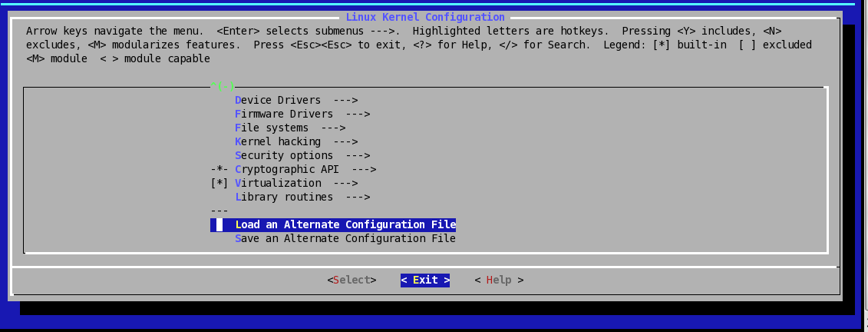Click the Linux Kernel Configuration title
This screenshot has height=332, width=868.
pyautogui.click(x=425, y=17)
